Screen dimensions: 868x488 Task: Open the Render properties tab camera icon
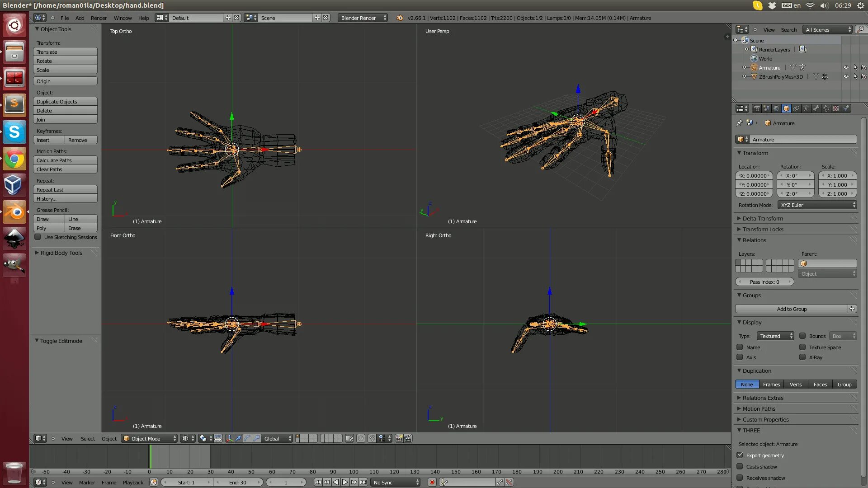pyautogui.click(x=756, y=108)
